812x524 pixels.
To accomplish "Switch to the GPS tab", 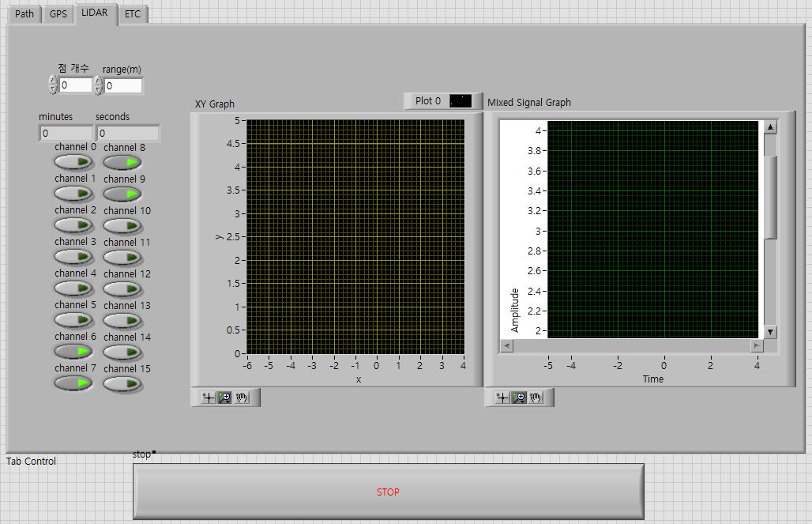I will [x=58, y=14].
